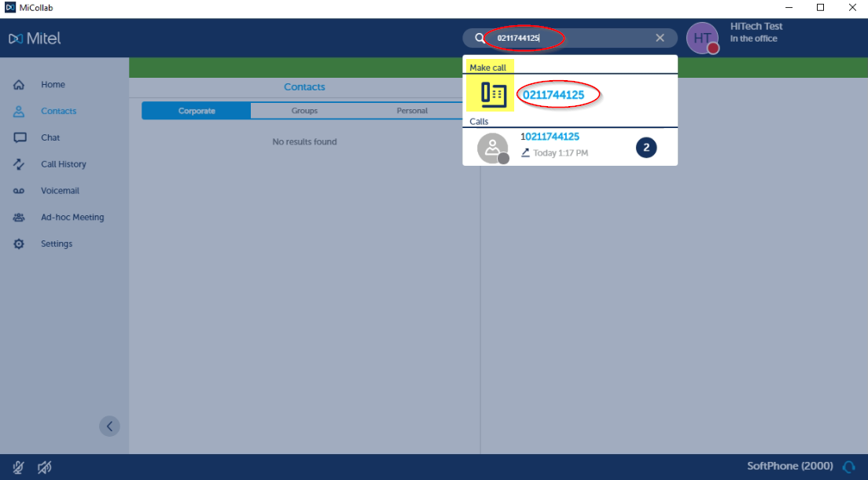Viewport: 868px width, 480px height.
Task: Open Chat from the sidebar
Action: (x=50, y=137)
